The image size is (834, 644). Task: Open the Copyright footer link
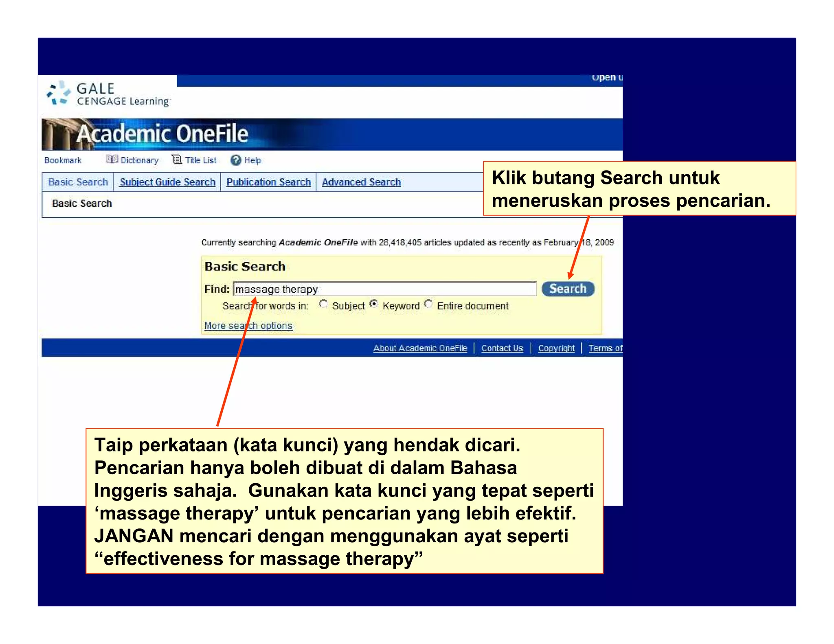556,348
